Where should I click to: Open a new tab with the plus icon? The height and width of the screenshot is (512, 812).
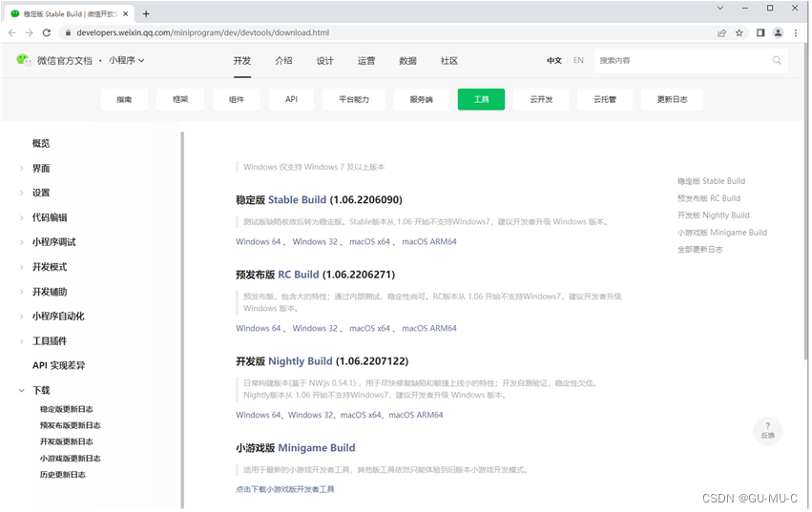[146, 14]
